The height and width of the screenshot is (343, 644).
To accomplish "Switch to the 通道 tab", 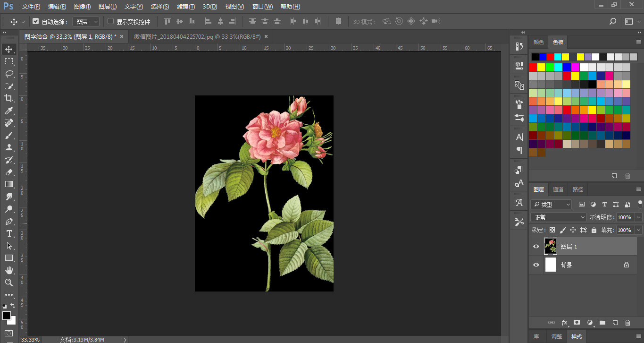I will tap(558, 189).
